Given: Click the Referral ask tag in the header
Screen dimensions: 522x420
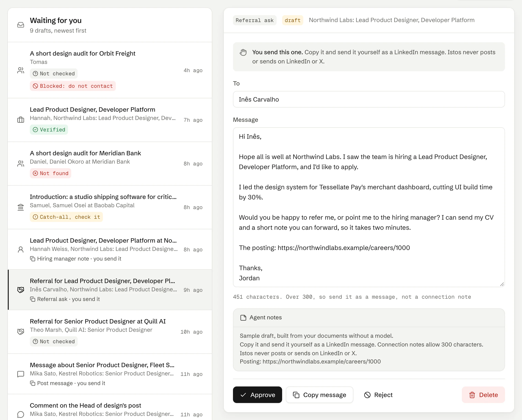Looking at the screenshot, I should [x=255, y=20].
